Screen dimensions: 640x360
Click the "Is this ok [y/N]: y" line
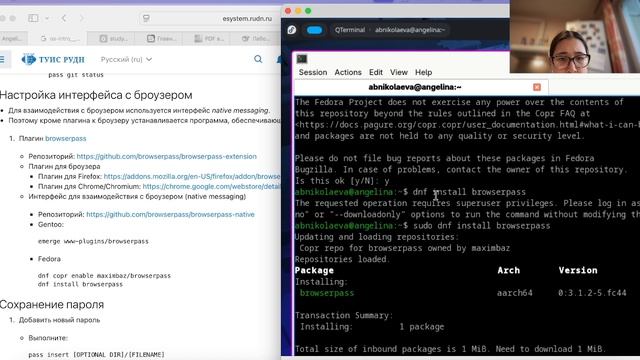(342, 181)
